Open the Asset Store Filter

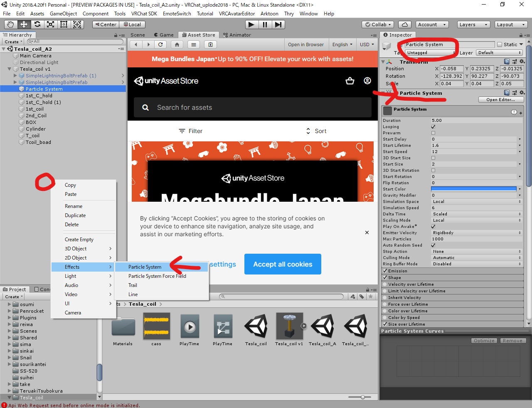(x=190, y=131)
